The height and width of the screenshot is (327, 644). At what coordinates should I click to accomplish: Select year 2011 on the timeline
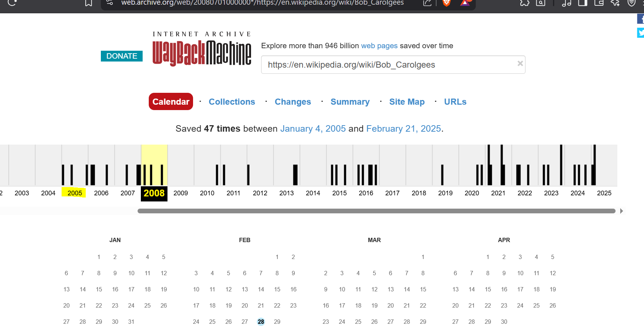pyautogui.click(x=233, y=193)
